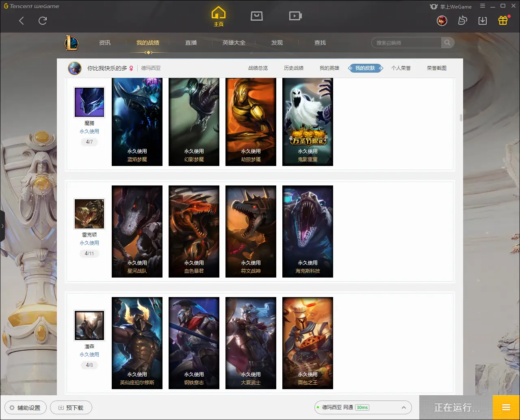Switch to the 我的英雄 sub-tab
The image size is (520, 420).
[x=329, y=68]
